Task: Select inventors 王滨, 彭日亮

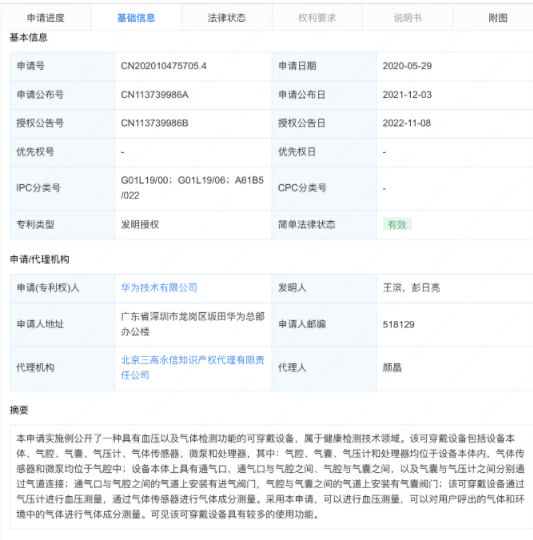Action: pyautogui.click(x=411, y=288)
